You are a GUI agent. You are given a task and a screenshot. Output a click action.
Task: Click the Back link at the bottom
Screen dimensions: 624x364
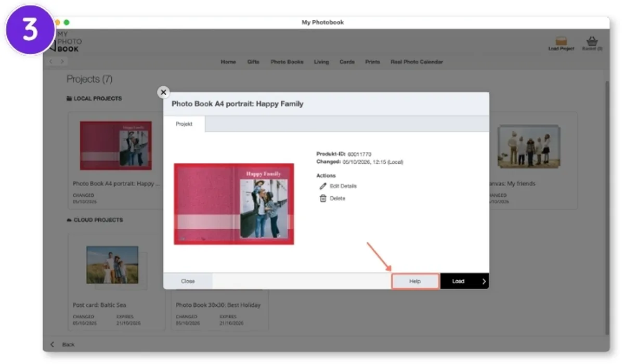(x=68, y=345)
